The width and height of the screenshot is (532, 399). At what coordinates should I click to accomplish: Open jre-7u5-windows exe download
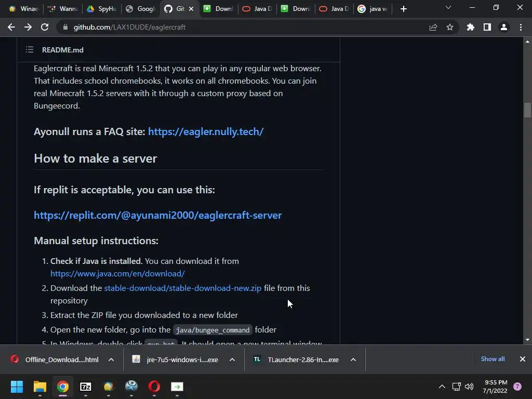176,360
